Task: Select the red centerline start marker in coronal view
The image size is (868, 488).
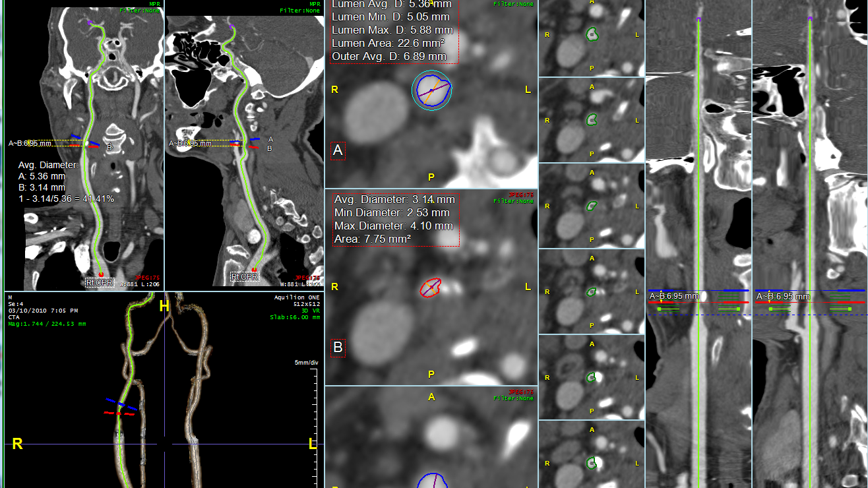Action: [x=101, y=274]
